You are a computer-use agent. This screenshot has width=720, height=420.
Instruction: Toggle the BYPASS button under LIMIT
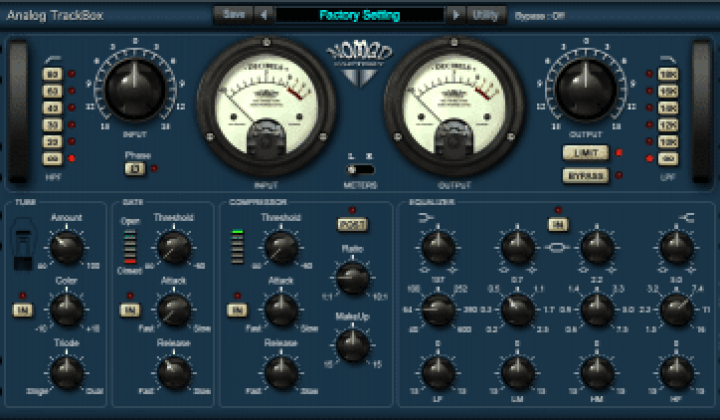(586, 176)
